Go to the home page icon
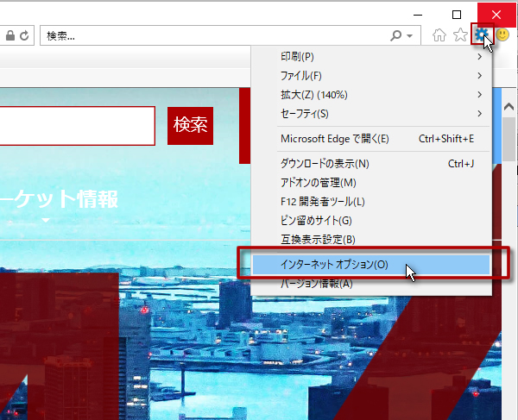518x420 pixels. tap(440, 35)
